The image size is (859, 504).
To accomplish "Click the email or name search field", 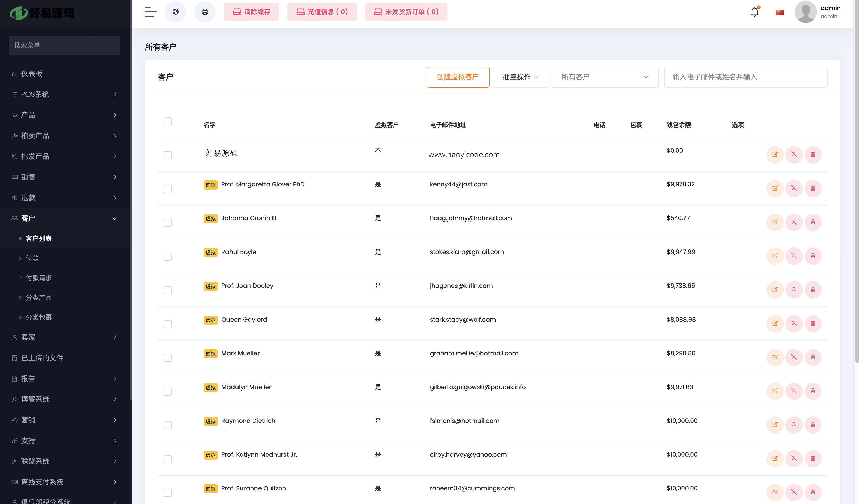I will pos(746,77).
